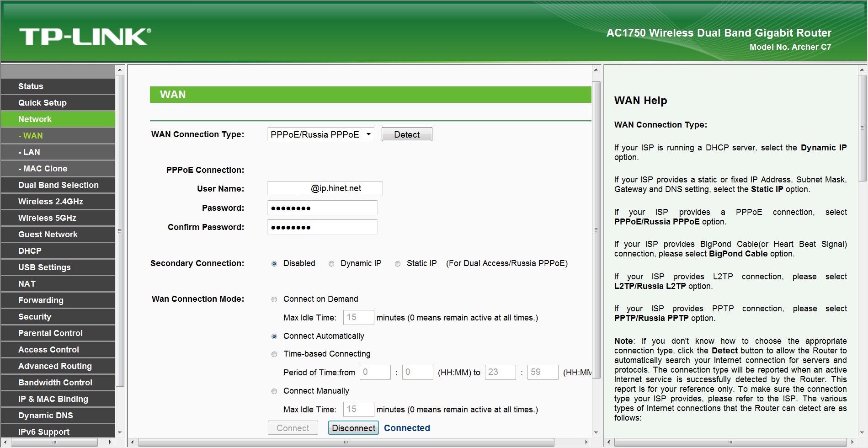The width and height of the screenshot is (868, 448).
Task: Click help panel vertical scrollbar thumb
Action: point(862,128)
